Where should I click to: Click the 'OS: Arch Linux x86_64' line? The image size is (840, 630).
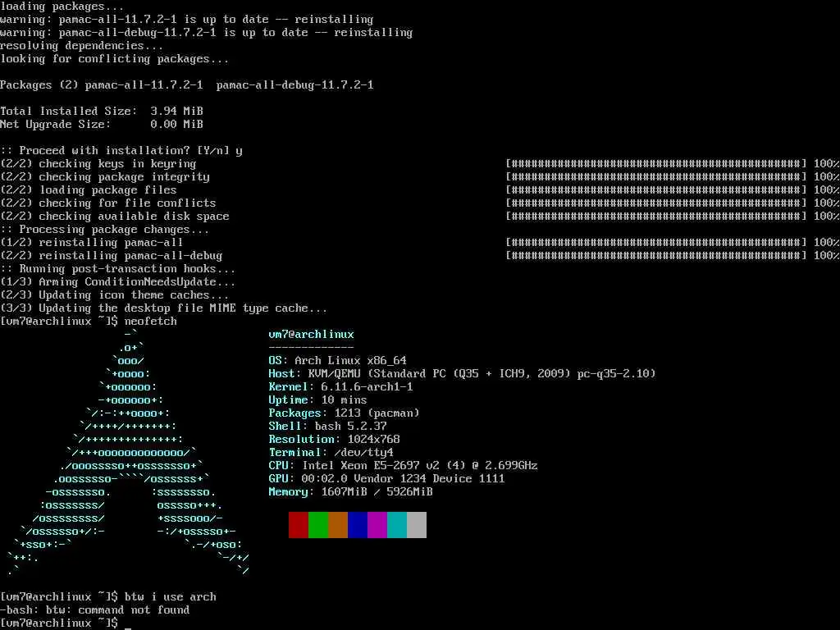tap(337, 361)
